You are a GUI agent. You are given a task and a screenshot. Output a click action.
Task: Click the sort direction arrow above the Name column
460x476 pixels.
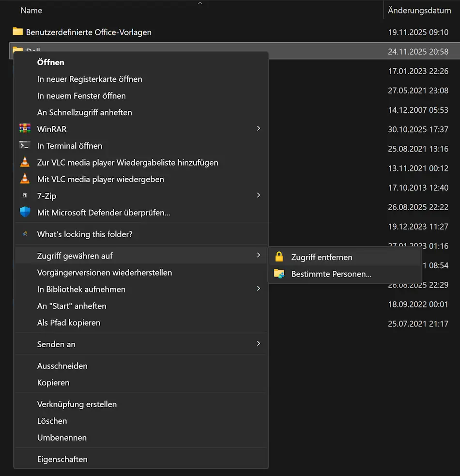pyautogui.click(x=200, y=3)
